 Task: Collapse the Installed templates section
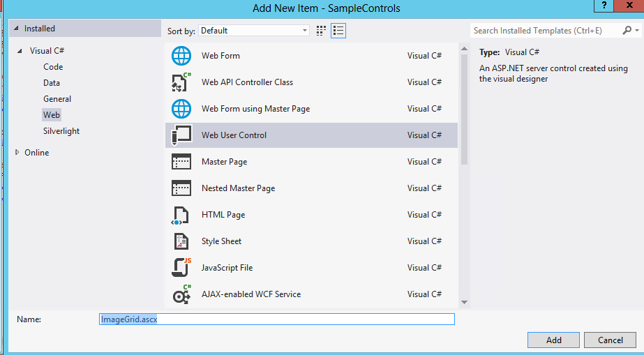[x=15, y=29]
